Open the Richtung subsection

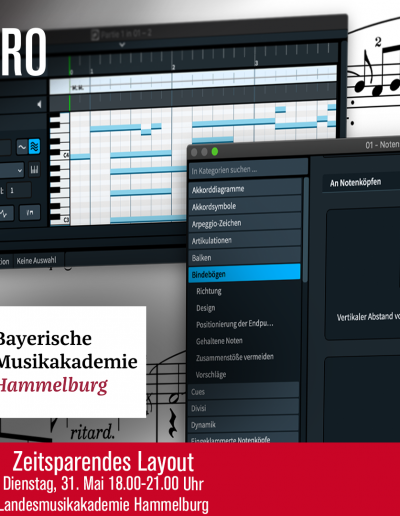coord(209,291)
